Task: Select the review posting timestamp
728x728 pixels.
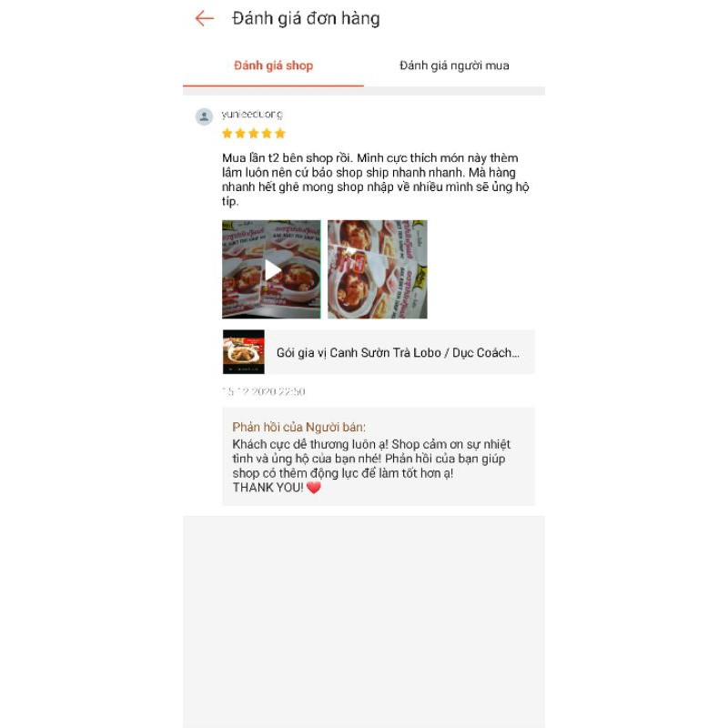Action: click(x=264, y=391)
